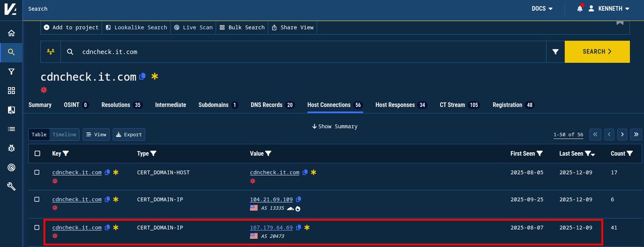This screenshot has height=247, width=644.
Task: Click the yellow SEARCH button
Action: tap(598, 52)
